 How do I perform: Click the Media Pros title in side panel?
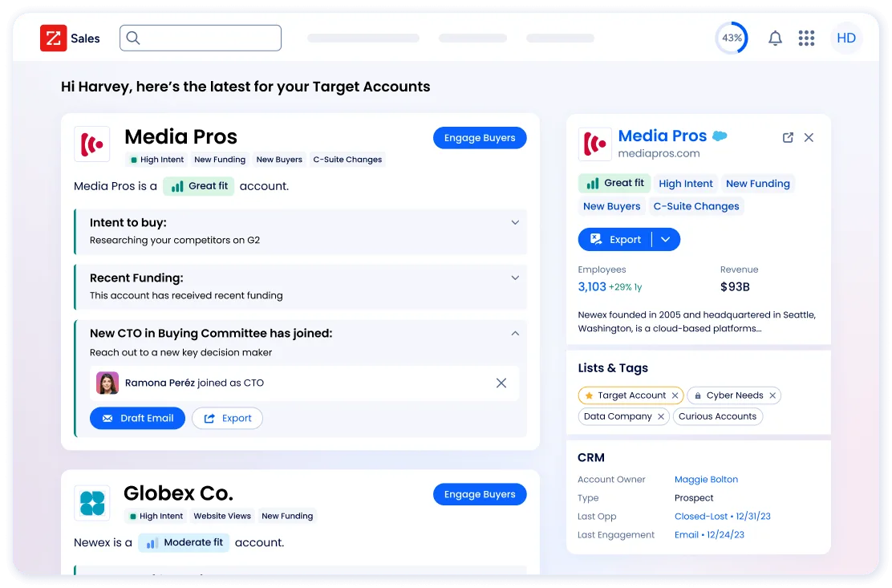(662, 136)
